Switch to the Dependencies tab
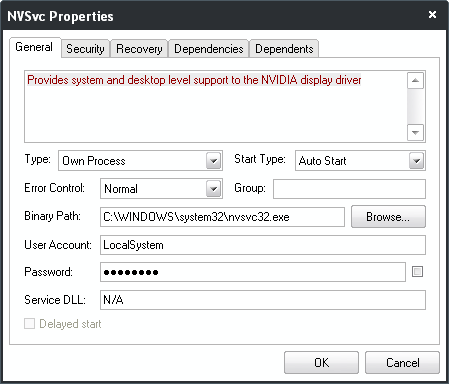This screenshot has width=449, height=384. click(209, 49)
